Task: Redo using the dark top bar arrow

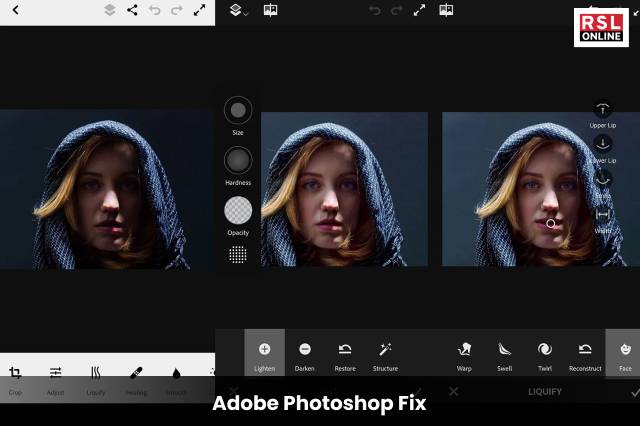Action: 396,10
